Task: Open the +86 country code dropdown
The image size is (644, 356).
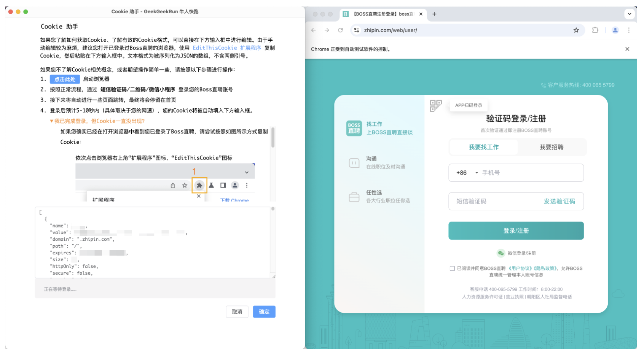Action: click(x=467, y=173)
